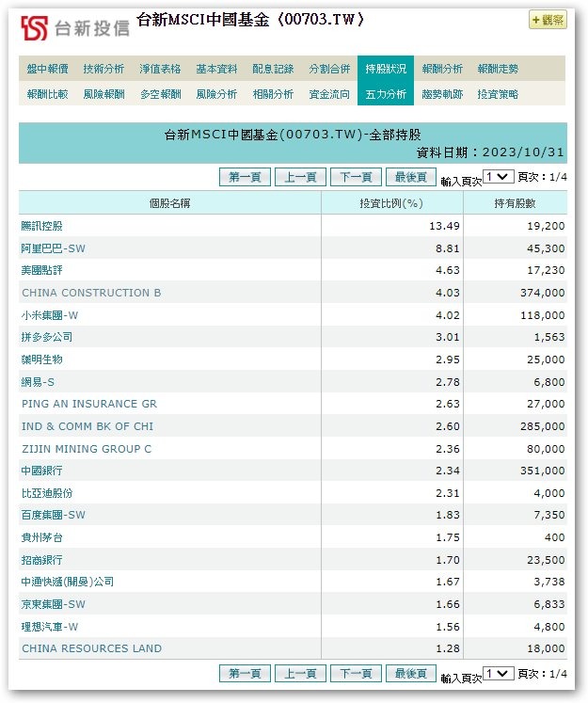The width and height of the screenshot is (588, 703).
Task: Click the 個股名稱 column header
Action: tap(170, 203)
